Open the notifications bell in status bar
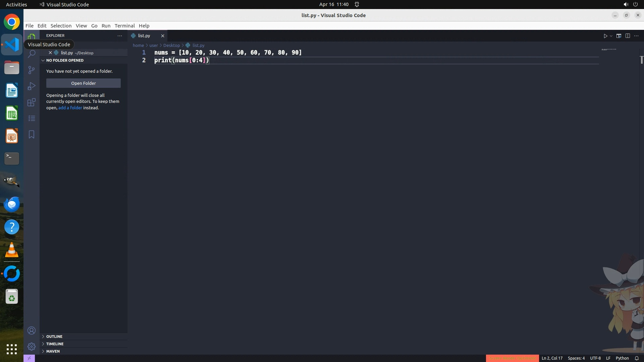 (x=637, y=358)
